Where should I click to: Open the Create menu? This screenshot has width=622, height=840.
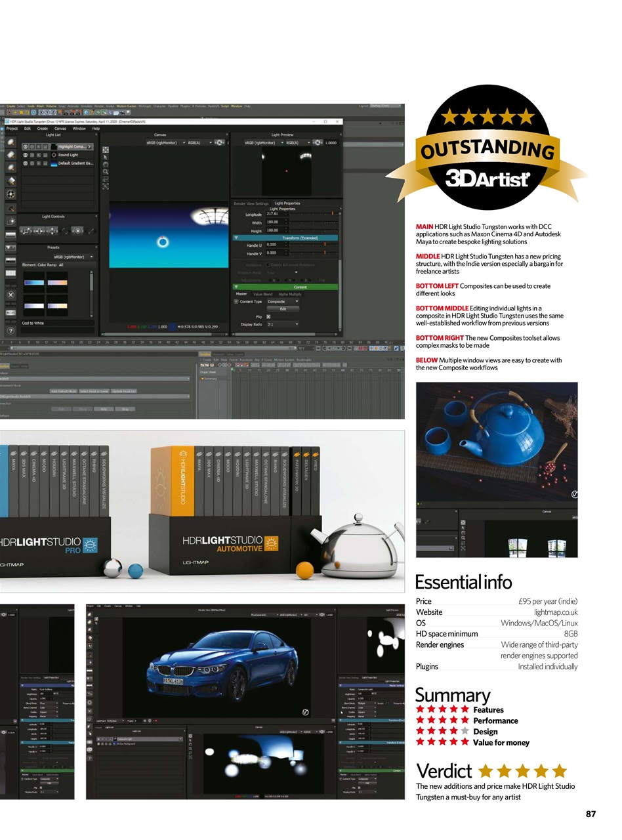(43, 129)
